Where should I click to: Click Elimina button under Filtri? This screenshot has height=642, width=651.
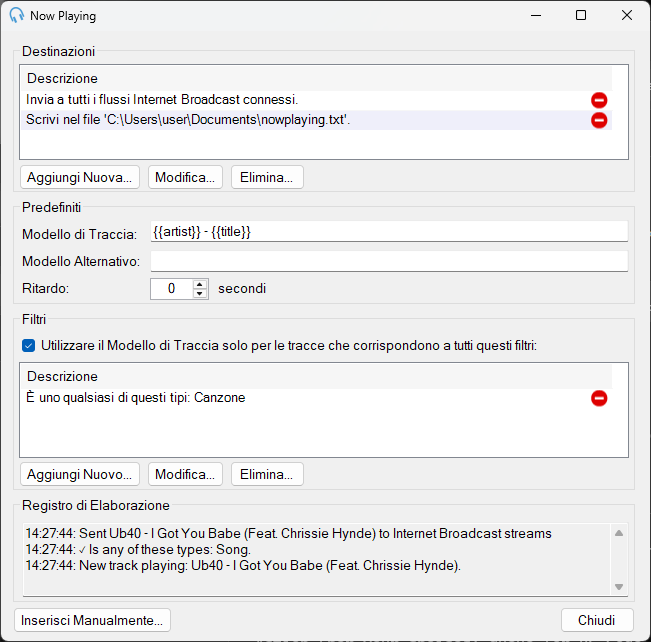tap(267, 474)
